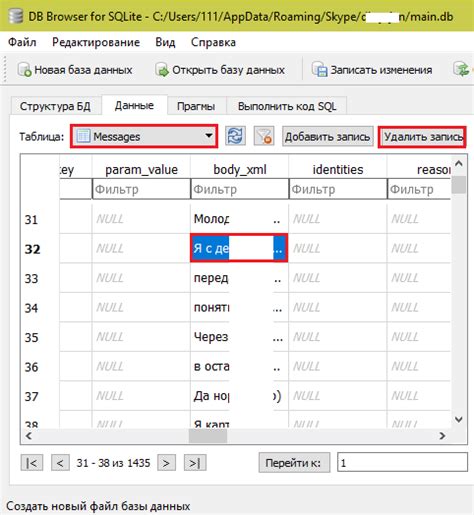This screenshot has width=474, height=515.
Task: Click the horizontal scrollbar thumb
Action: (208, 436)
